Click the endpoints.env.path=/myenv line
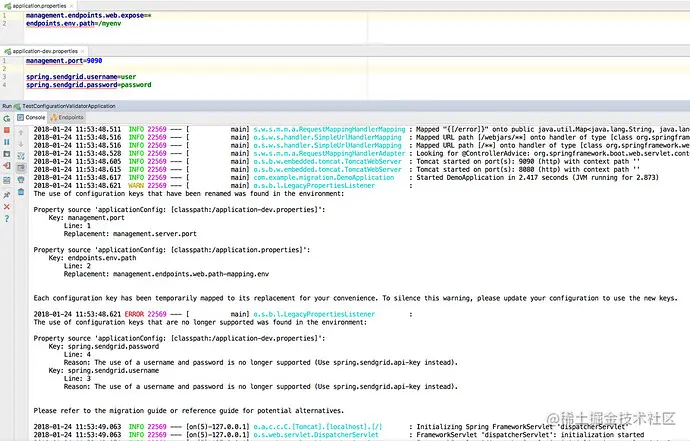The height and width of the screenshot is (441, 690). point(73,23)
